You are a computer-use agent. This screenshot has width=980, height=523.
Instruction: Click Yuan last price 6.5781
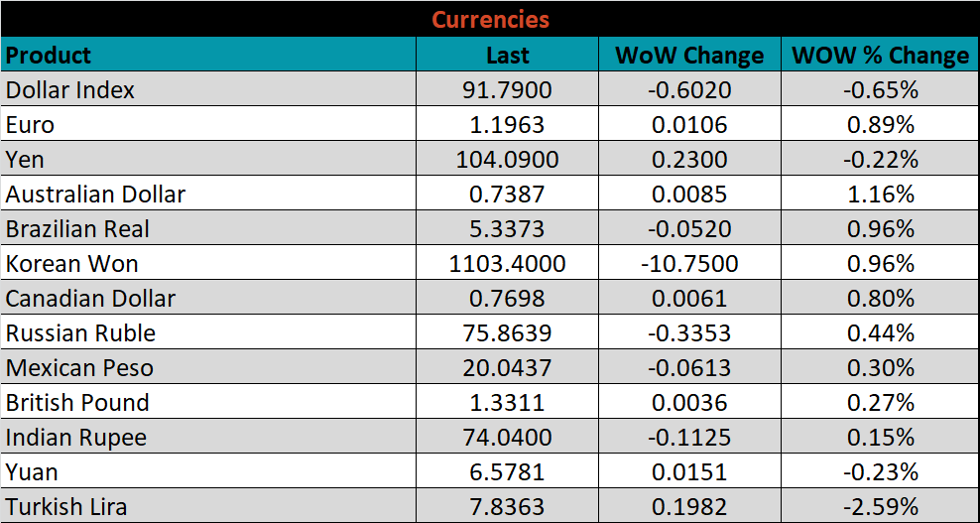(507, 472)
